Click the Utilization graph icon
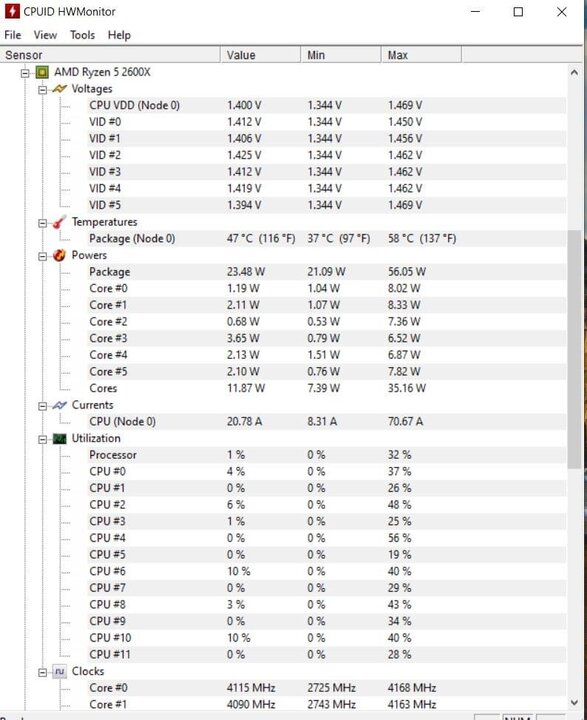The height and width of the screenshot is (720, 587). click(60, 439)
